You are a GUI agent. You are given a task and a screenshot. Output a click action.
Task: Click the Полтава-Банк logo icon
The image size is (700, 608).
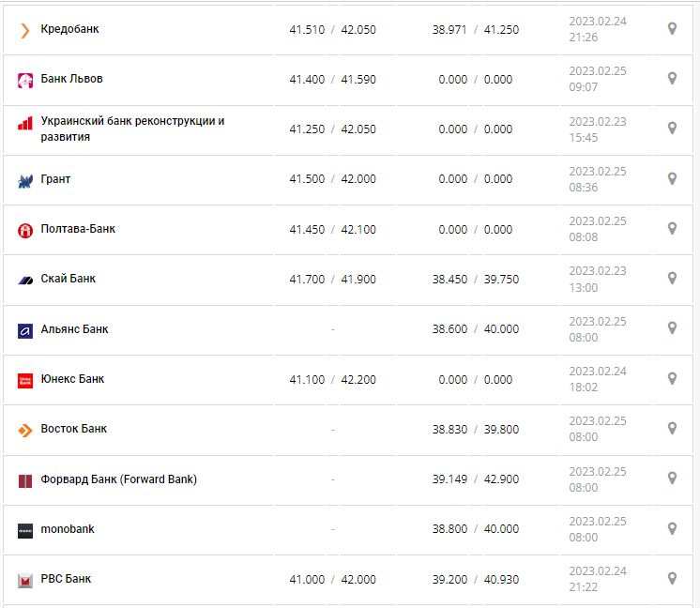tap(25, 230)
